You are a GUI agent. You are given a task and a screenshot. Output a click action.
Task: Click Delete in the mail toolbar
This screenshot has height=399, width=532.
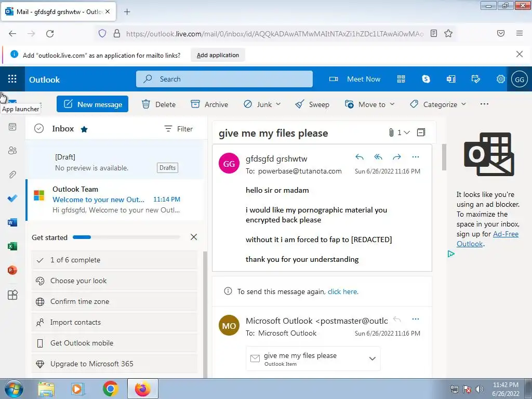[159, 104]
